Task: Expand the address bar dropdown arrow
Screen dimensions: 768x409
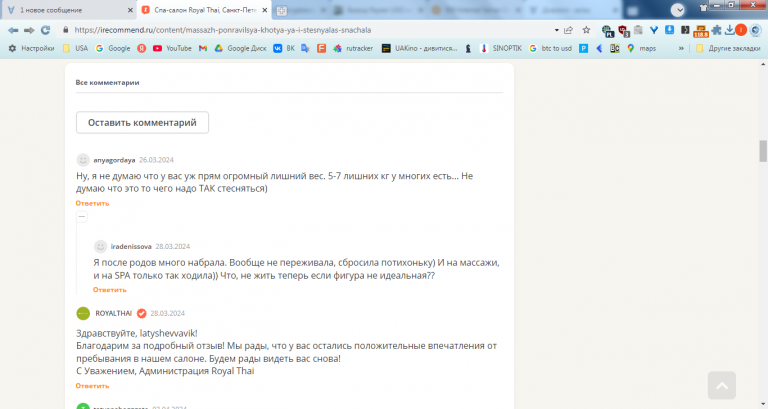Action: point(556,30)
